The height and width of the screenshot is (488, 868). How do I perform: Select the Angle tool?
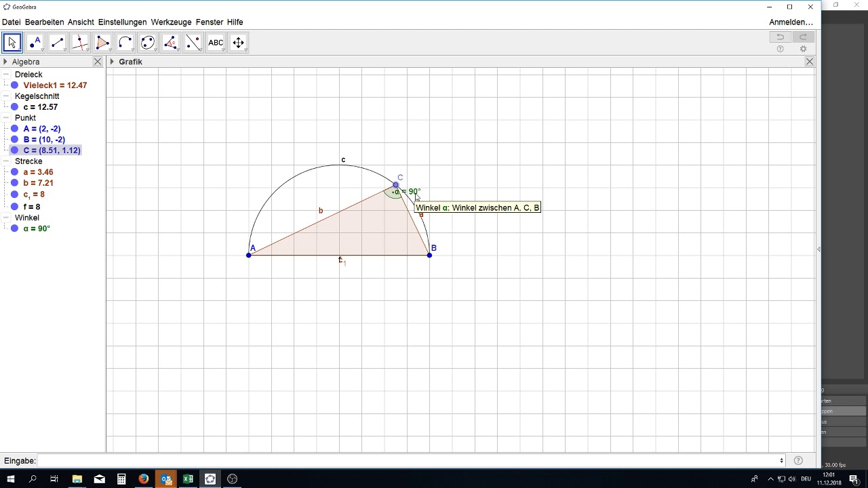coord(170,43)
